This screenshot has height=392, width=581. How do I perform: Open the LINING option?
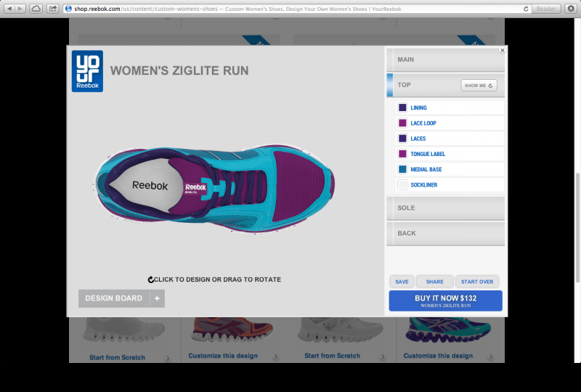pos(450,107)
